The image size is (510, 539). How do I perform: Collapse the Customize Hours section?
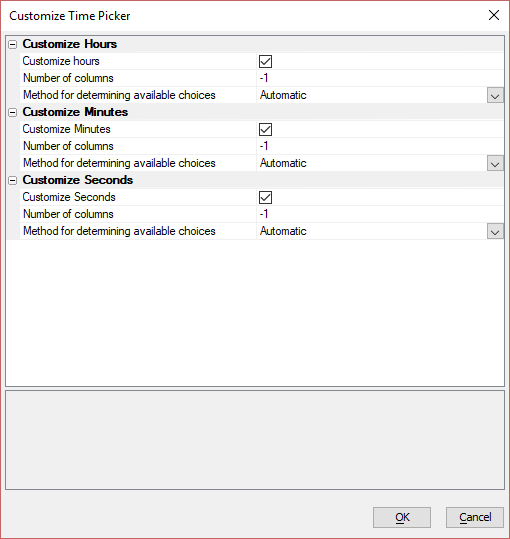[x=12, y=44]
